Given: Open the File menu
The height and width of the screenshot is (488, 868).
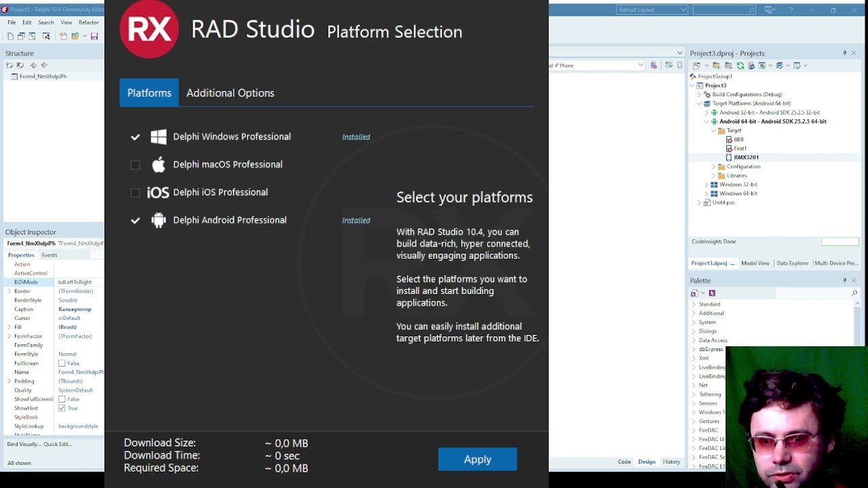Looking at the screenshot, I should [12, 22].
